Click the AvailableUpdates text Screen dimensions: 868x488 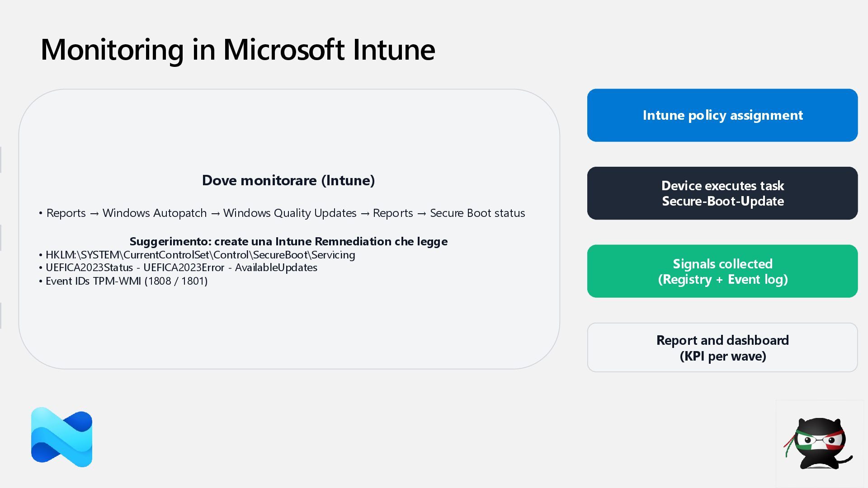[x=276, y=267]
